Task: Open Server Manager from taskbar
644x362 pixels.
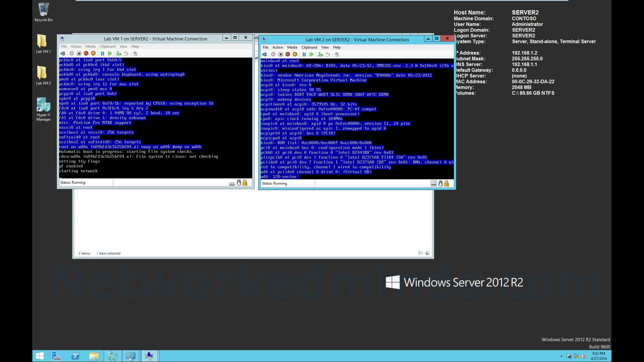Action: point(56,356)
